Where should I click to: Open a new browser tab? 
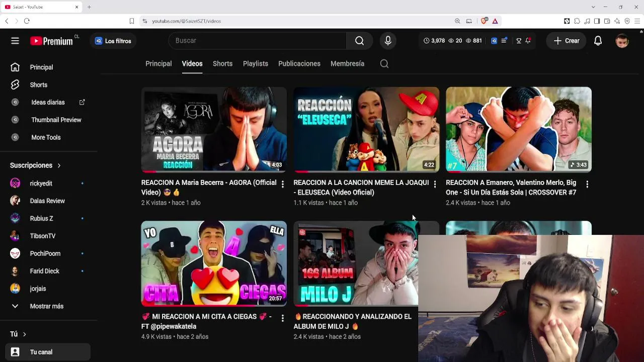89,7
